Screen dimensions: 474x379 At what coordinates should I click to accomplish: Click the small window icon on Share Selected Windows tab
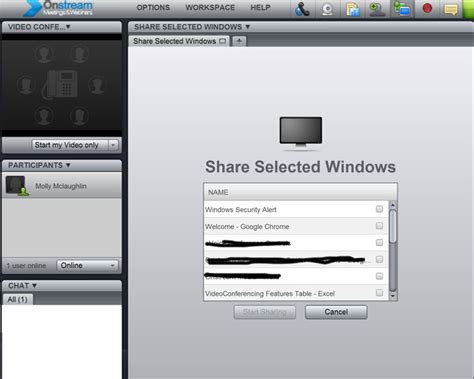click(223, 41)
